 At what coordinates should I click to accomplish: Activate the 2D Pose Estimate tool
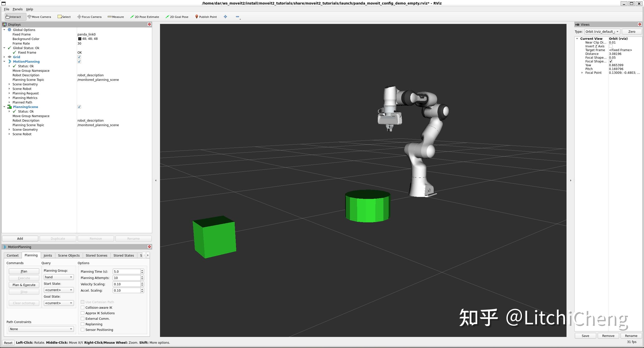click(x=144, y=17)
